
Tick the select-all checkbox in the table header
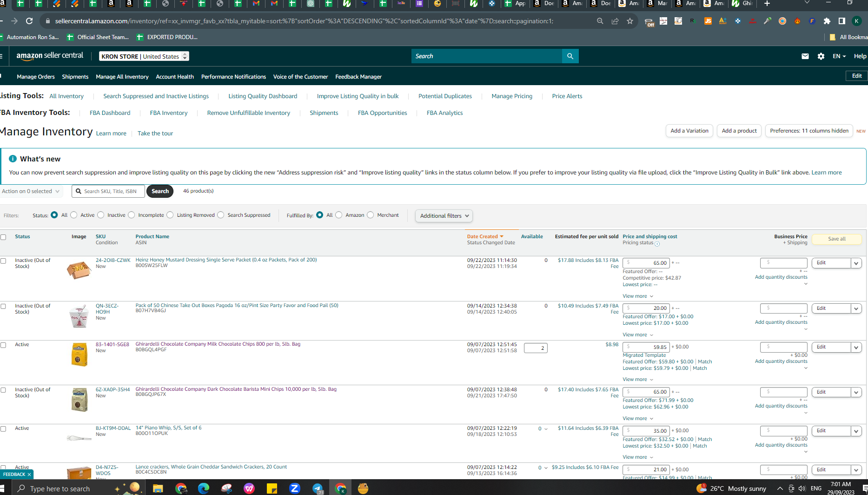3,237
